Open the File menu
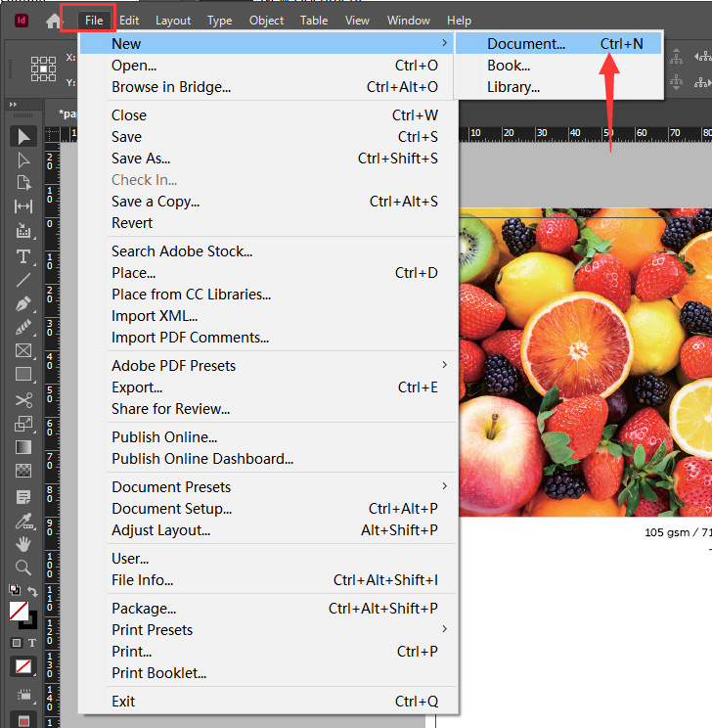 (x=94, y=21)
